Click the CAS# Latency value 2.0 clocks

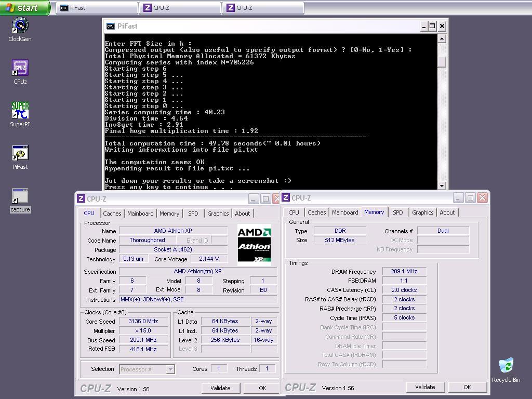point(404,290)
